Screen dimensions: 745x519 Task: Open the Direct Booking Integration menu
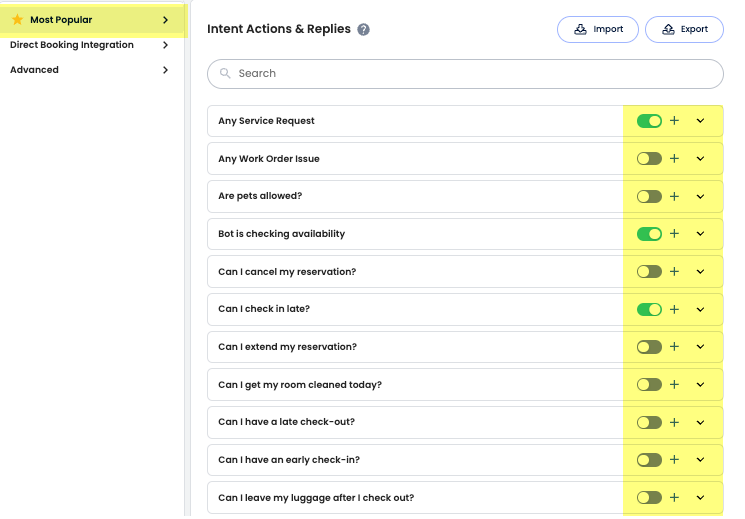[88, 45]
